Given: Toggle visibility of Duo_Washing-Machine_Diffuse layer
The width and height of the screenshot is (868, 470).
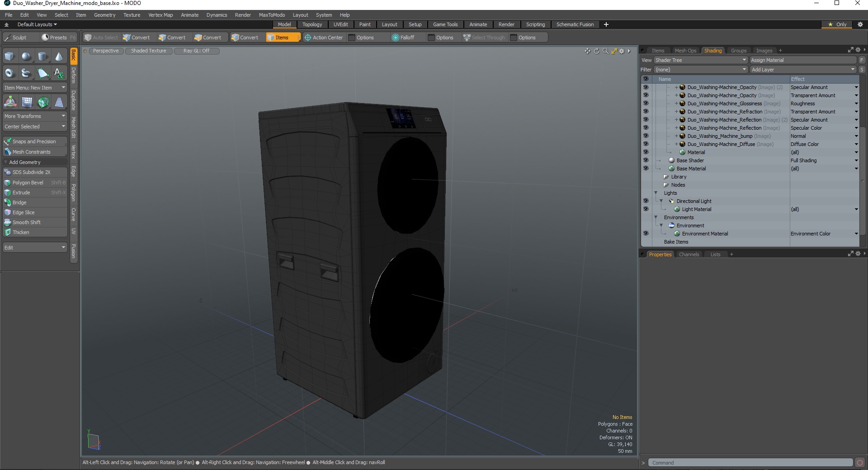Looking at the screenshot, I should pyautogui.click(x=646, y=144).
